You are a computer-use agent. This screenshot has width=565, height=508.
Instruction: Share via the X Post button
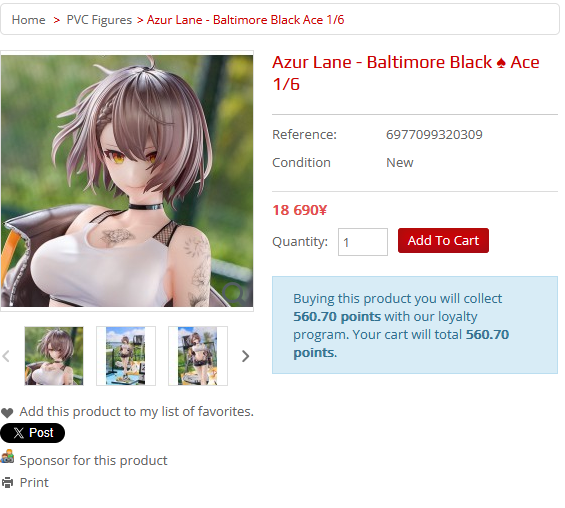click(32, 433)
